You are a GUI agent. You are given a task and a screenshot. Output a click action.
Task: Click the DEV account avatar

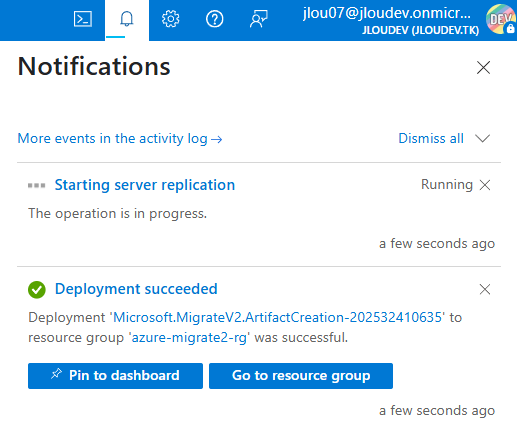[501, 19]
